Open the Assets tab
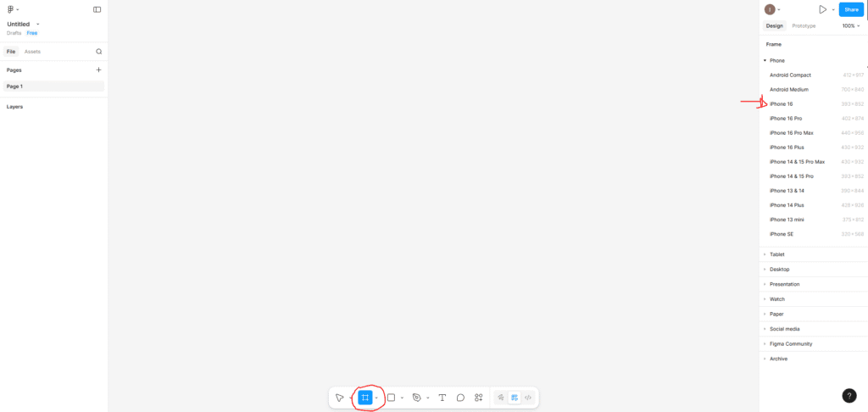 (x=32, y=52)
